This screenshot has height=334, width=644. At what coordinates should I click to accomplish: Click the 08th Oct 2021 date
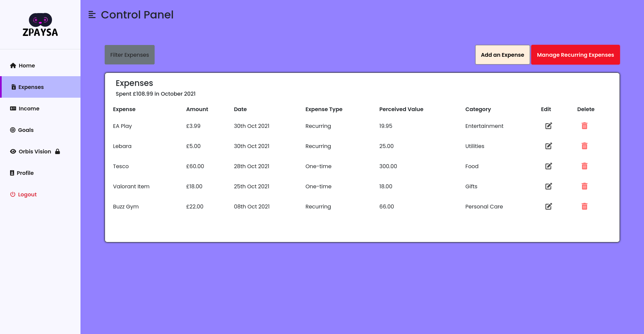(x=252, y=206)
